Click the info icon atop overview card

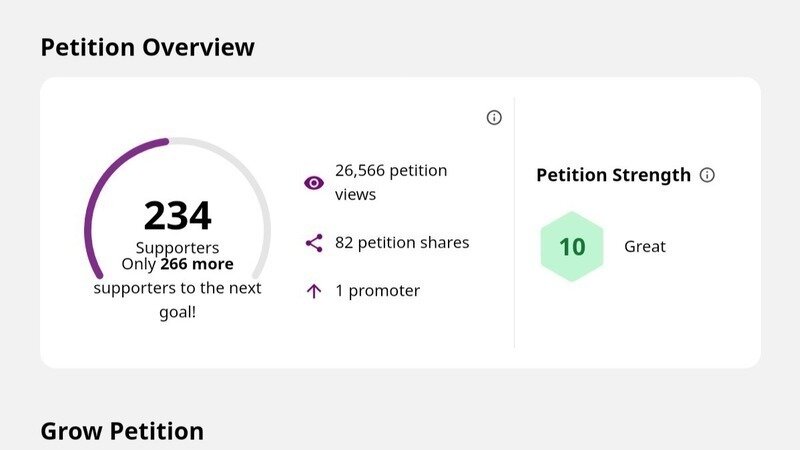coord(494,118)
